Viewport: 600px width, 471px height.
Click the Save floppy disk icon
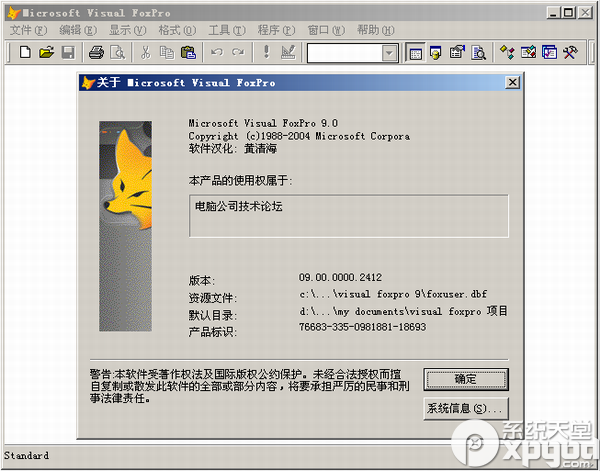click(68, 52)
